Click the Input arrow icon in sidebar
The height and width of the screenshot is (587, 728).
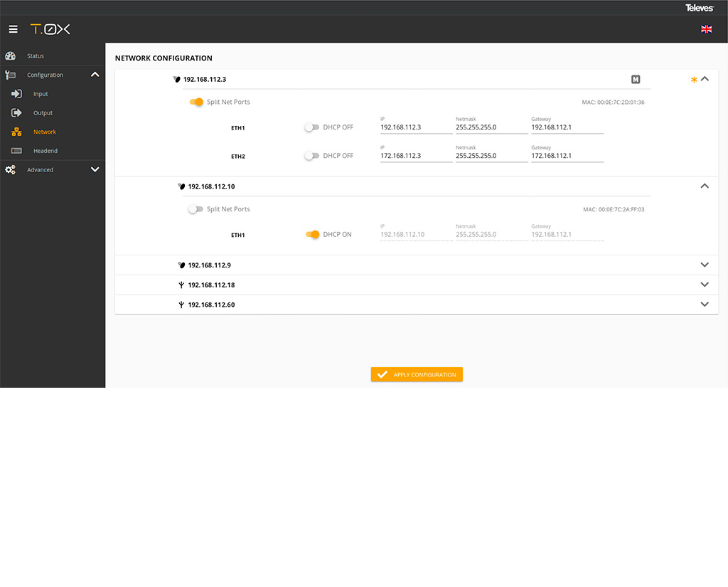tap(17, 94)
